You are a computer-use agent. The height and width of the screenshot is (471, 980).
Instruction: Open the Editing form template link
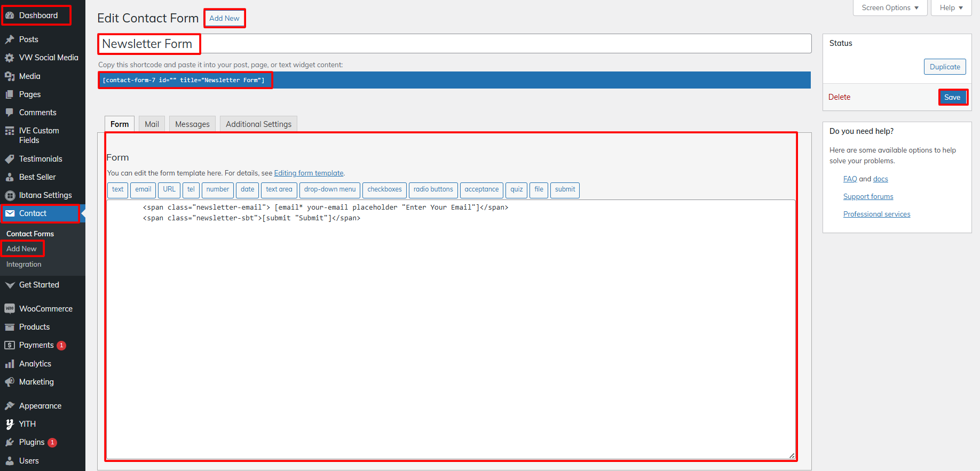pyautogui.click(x=309, y=173)
